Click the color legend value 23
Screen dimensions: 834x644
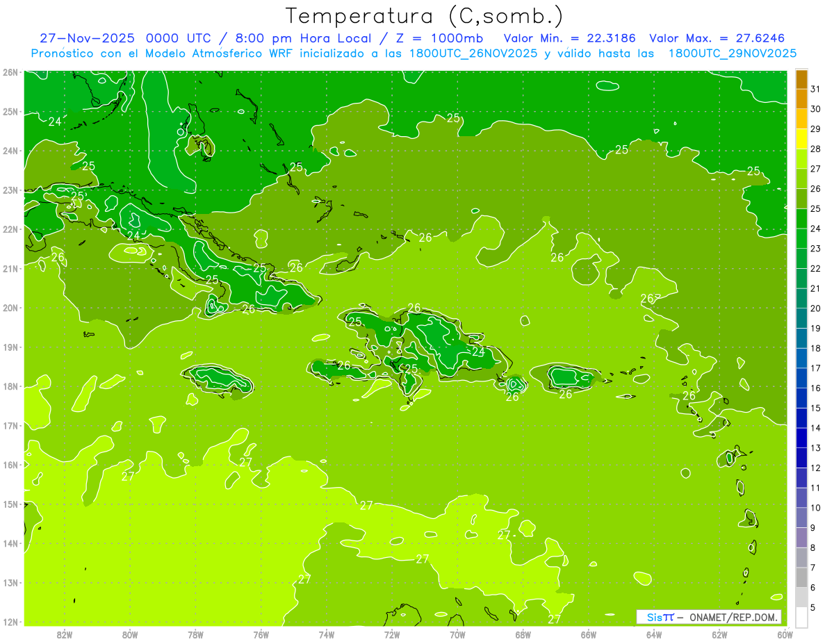(x=815, y=249)
